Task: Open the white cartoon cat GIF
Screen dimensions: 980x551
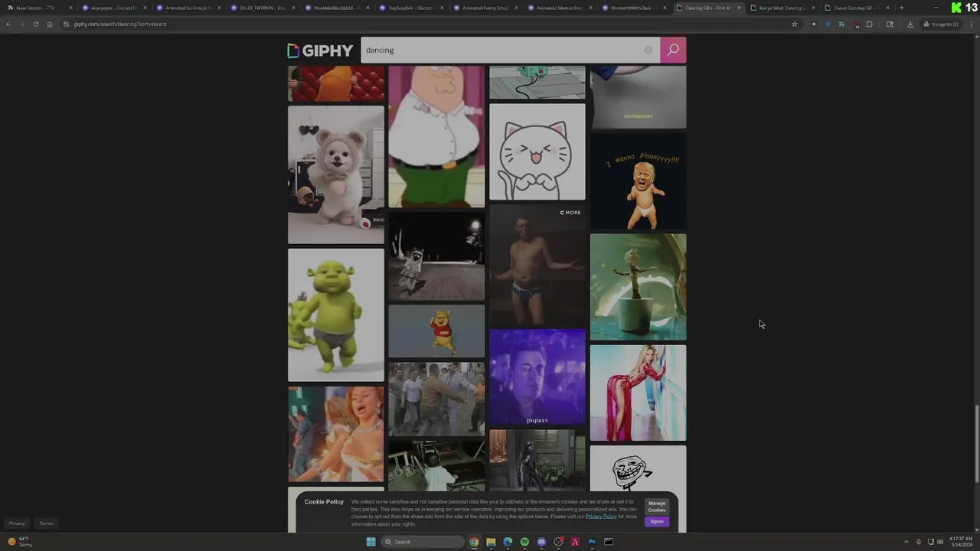Action: click(537, 152)
